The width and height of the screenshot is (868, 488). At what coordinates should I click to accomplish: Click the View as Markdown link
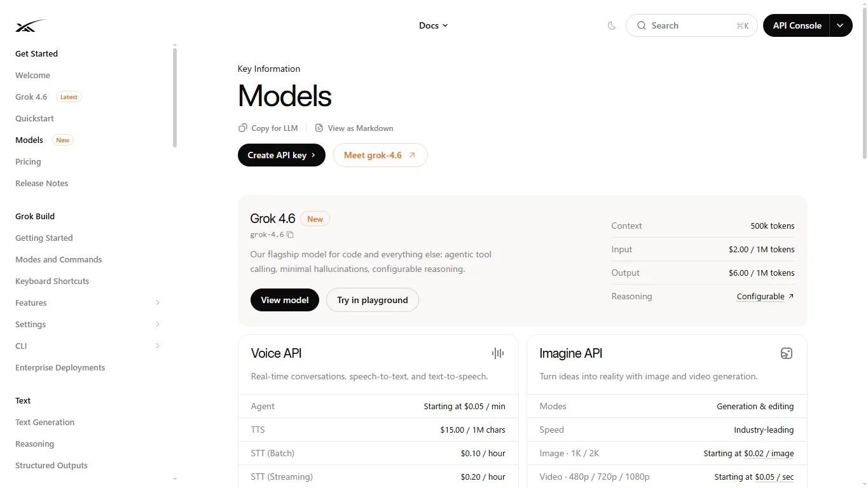coord(354,128)
